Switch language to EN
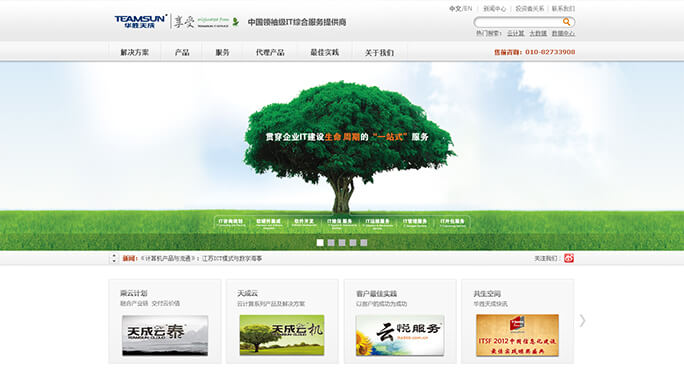 tap(468, 8)
